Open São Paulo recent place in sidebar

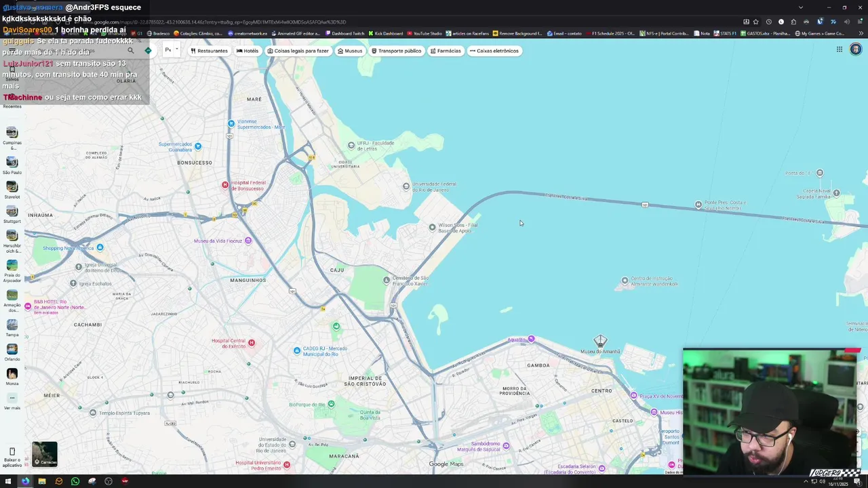pos(12,165)
